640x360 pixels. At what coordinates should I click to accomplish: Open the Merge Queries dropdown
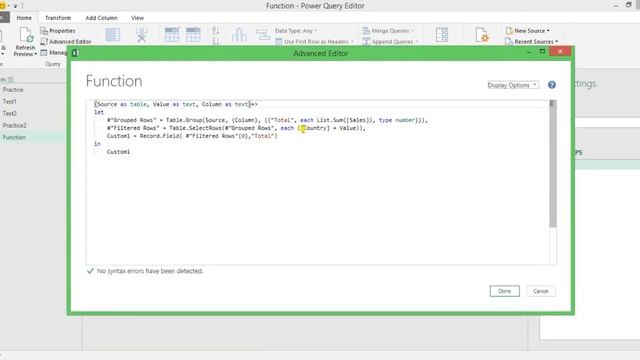click(x=388, y=31)
